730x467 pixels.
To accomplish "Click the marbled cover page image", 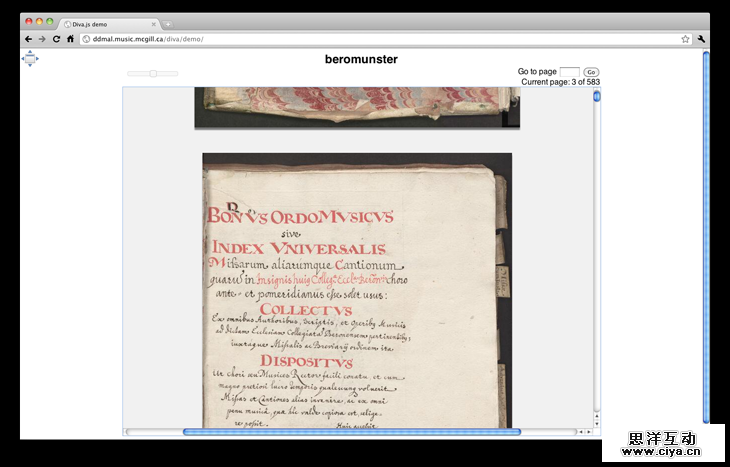I will point(357,107).
